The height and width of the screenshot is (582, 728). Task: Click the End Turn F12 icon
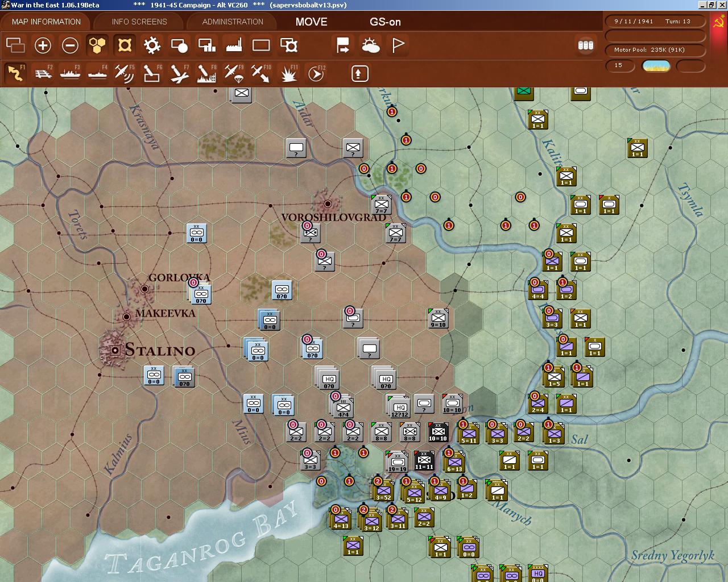[x=316, y=73]
